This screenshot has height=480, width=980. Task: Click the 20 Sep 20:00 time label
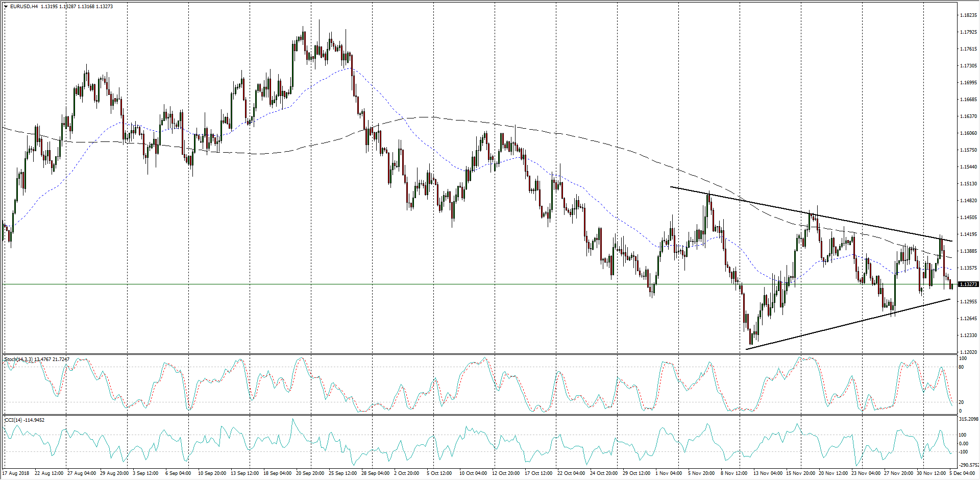pyautogui.click(x=310, y=473)
